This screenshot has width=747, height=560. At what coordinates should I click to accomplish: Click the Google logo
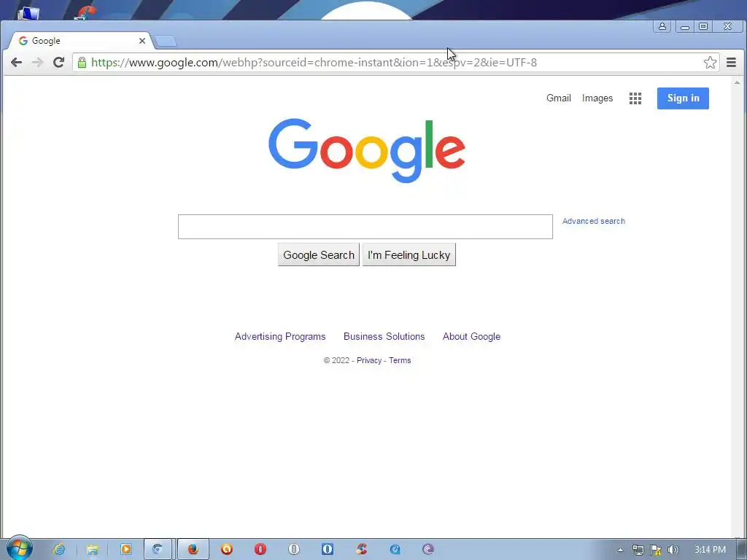pyautogui.click(x=367, y=150)
